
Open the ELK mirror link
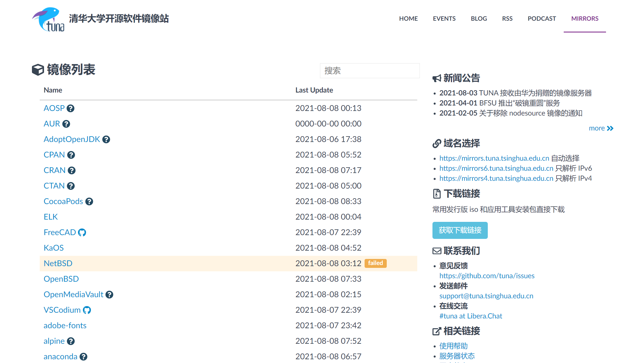(51, 217)
